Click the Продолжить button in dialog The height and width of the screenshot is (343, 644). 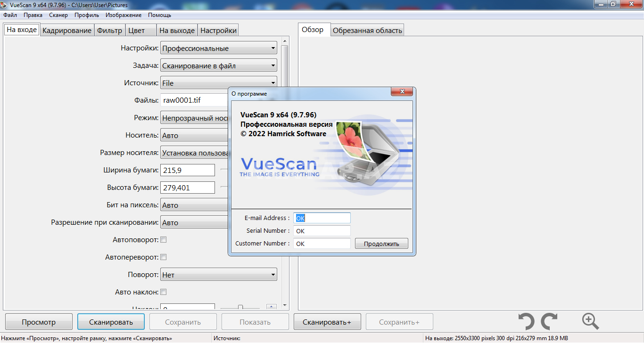point(381,244)
